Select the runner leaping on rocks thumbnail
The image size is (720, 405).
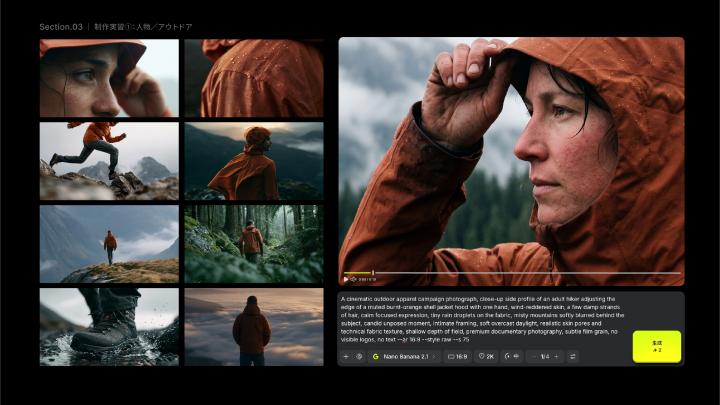point(109,161)
